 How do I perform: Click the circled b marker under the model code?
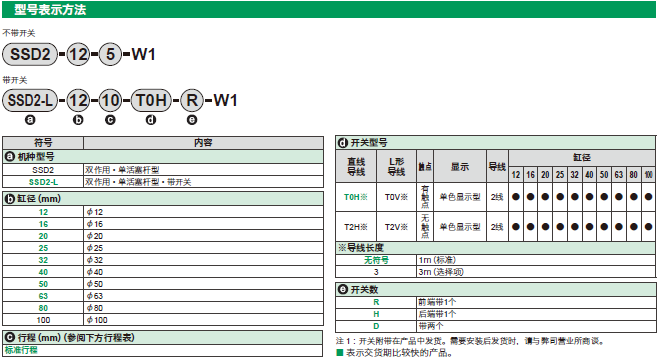78,120
